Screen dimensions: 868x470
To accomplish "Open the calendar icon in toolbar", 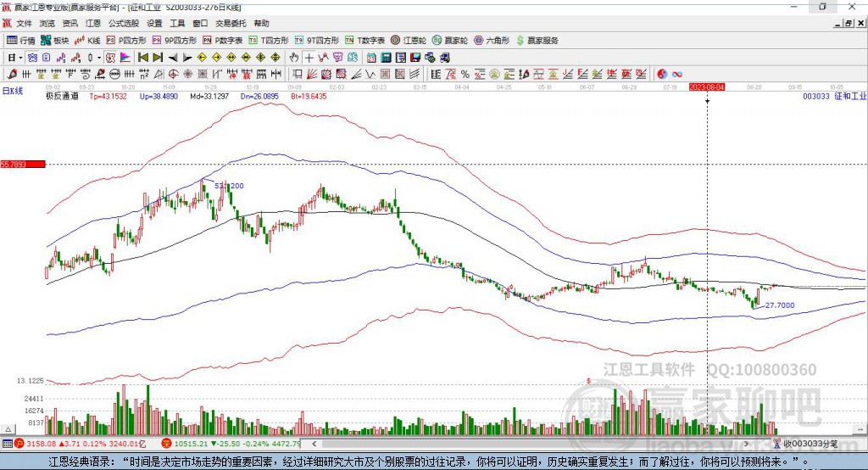I will 371,58.
